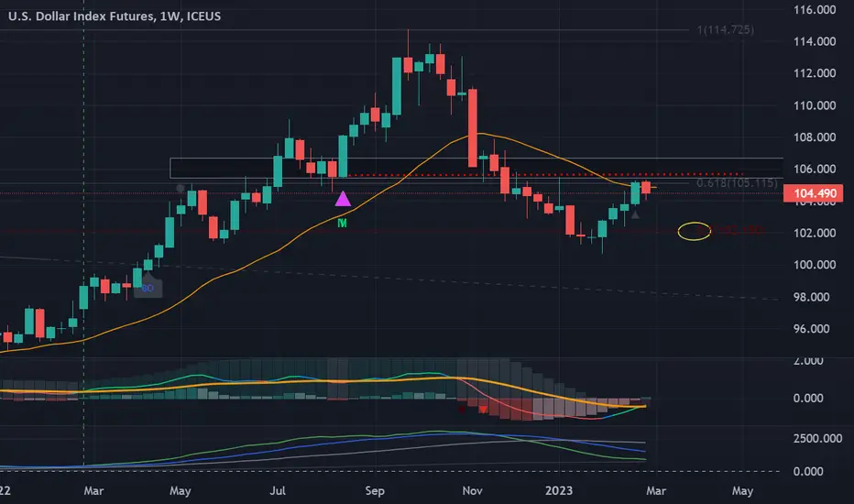Click the 102.000 price axis label
Image resolution: width=854 pixels, height=504 pixels.
815,233
